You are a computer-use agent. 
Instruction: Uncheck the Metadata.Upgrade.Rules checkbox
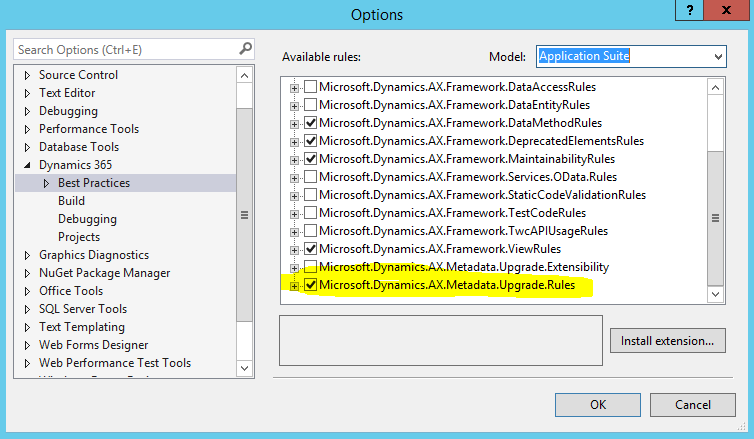[x=311, y=285]
